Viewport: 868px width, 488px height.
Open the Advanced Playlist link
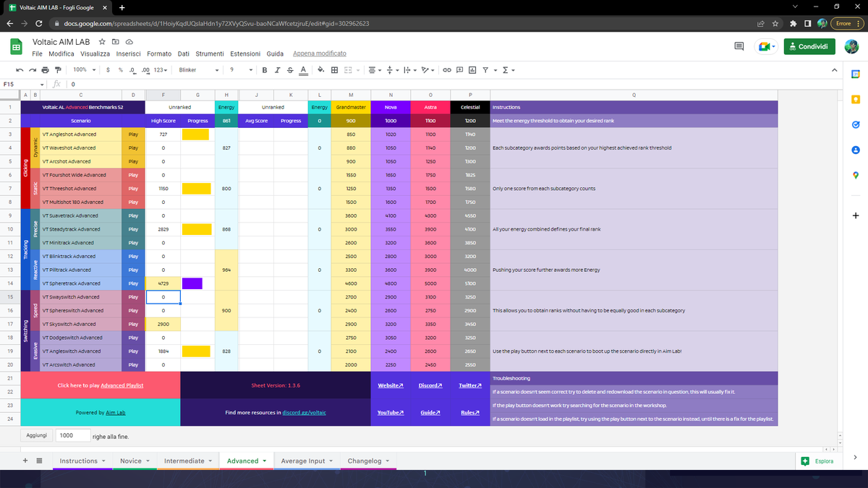tap(122, 385)
